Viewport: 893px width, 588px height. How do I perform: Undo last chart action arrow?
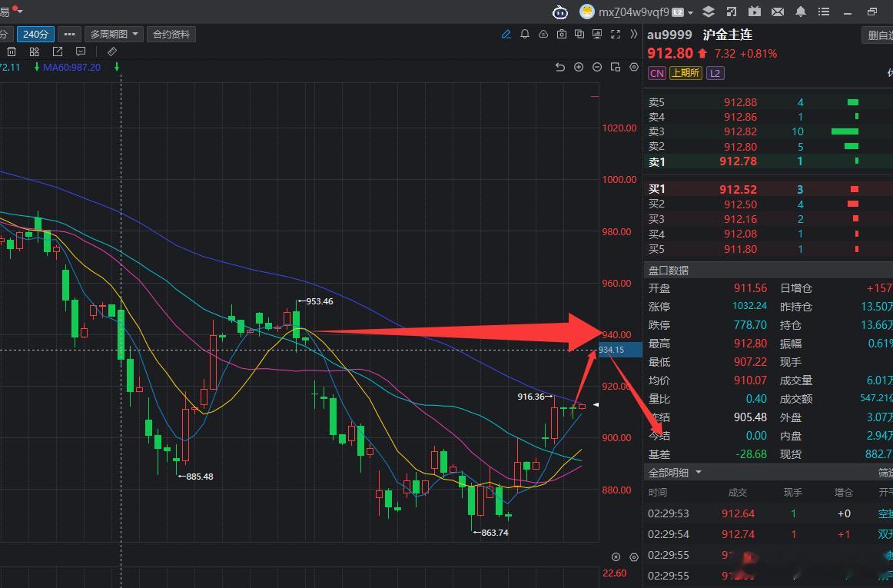coord(559,67)
